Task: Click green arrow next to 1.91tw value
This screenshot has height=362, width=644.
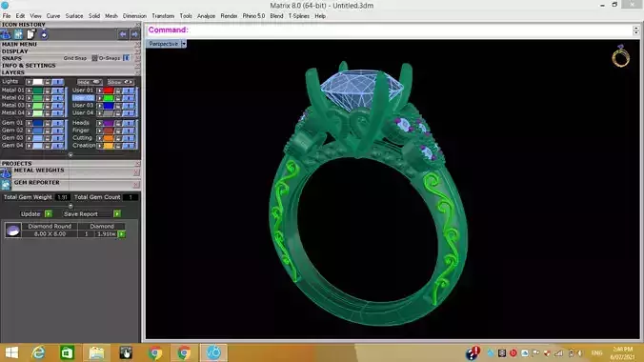Action: pyautogui.click(x=122, y=233)
